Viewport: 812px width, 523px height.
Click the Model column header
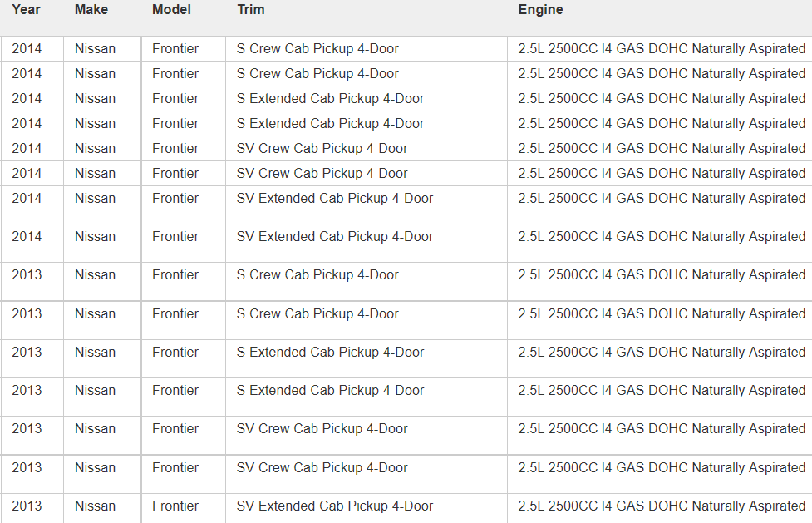171,10
